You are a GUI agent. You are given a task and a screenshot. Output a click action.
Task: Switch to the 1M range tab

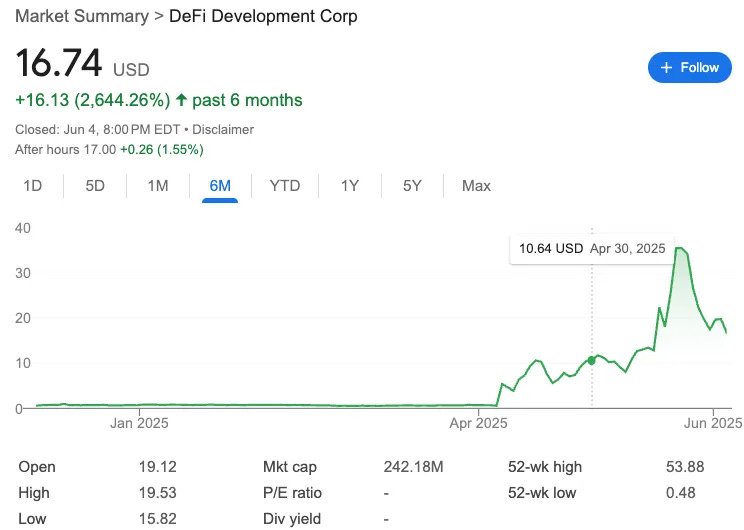(x=158, y=186)
